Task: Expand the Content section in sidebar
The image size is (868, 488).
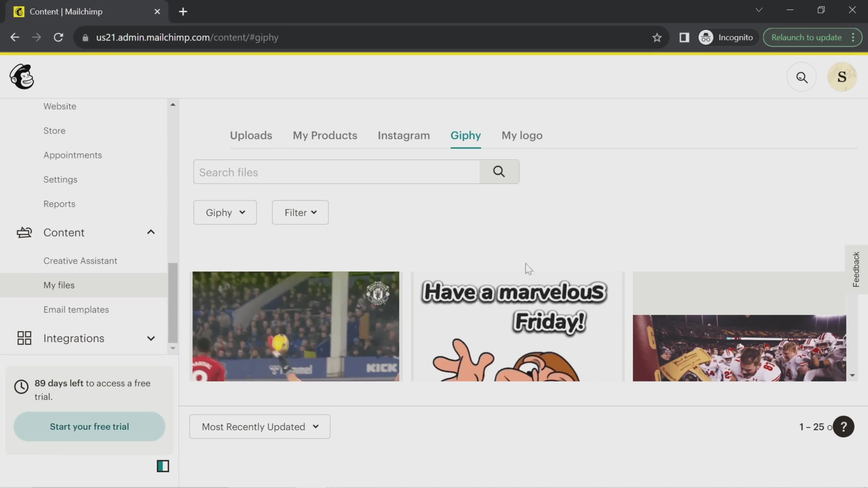Action: point(151,232)
